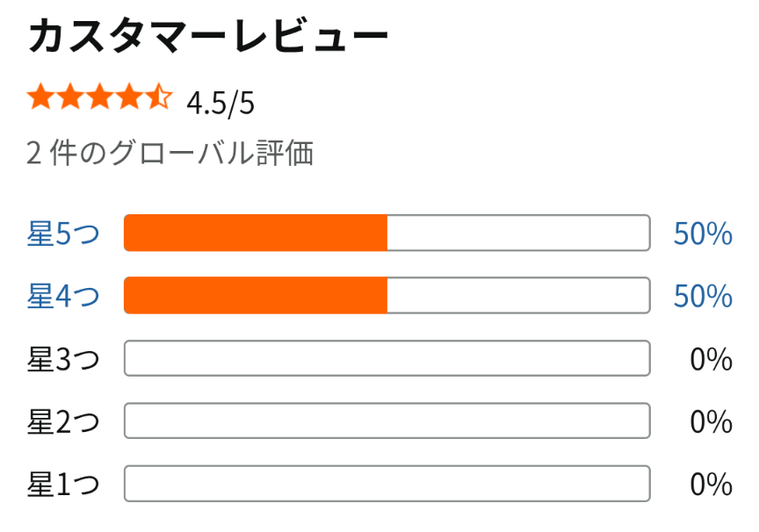
Task: Click the 50% link for 4 stars
Action: (703, 297)
